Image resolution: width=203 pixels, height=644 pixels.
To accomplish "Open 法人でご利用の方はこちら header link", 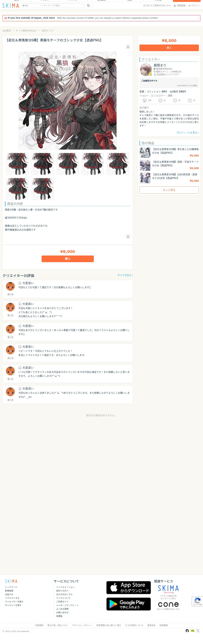I will (157, 6).
